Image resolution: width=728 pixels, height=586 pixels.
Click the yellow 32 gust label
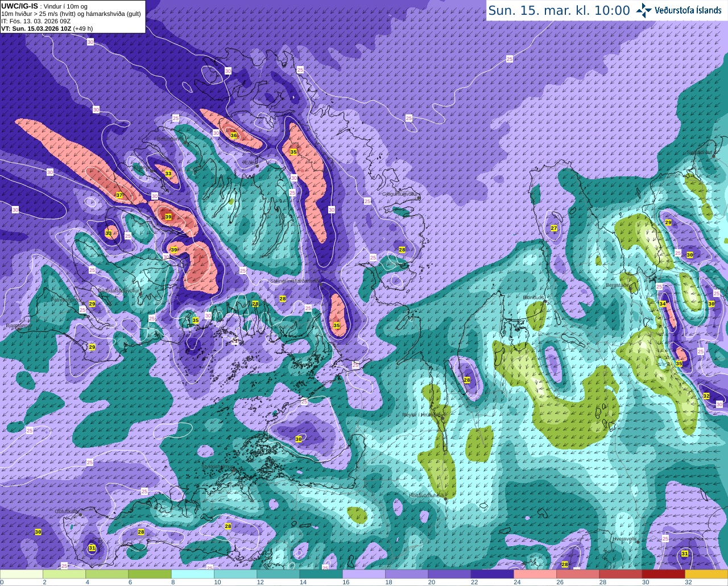tap(706, 396)
